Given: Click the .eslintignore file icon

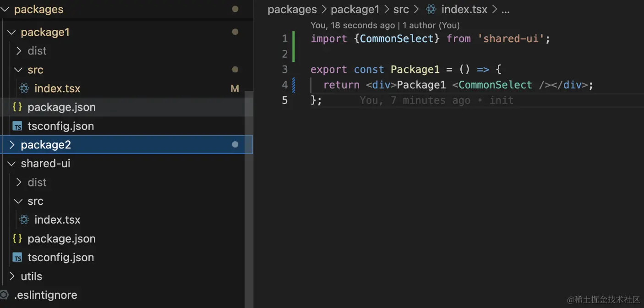Looking at the screenshot, I should click(x=4, y=295).
